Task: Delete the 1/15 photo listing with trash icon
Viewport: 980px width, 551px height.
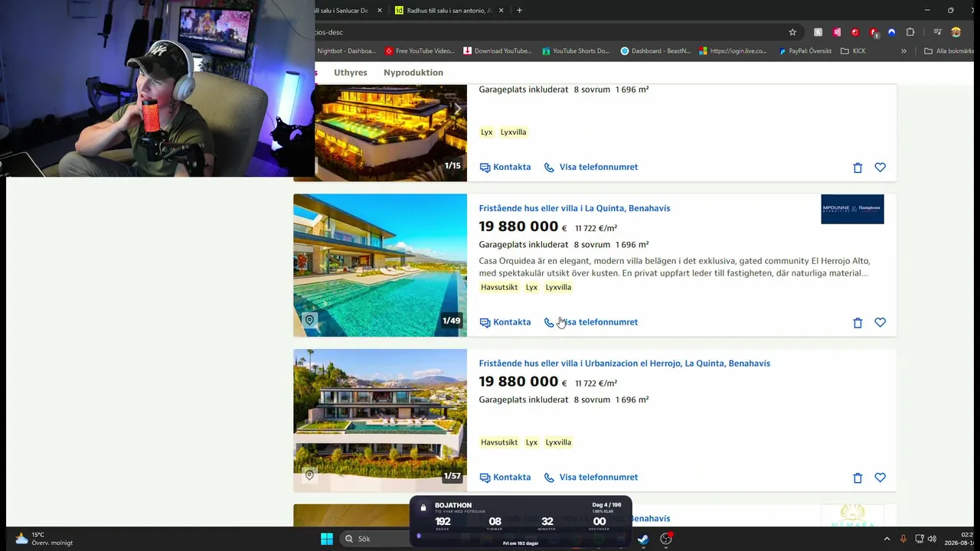Action: [x=857, y=168]
